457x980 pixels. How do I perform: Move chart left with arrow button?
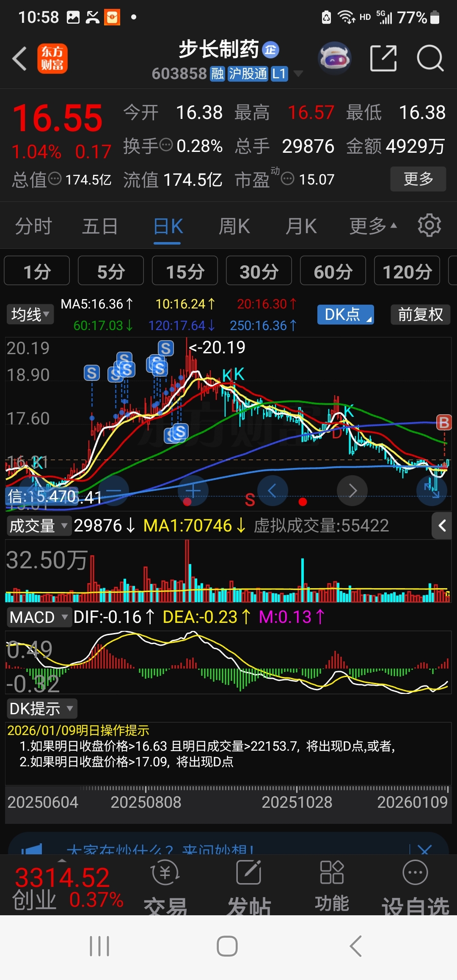[x=273, y=491]
